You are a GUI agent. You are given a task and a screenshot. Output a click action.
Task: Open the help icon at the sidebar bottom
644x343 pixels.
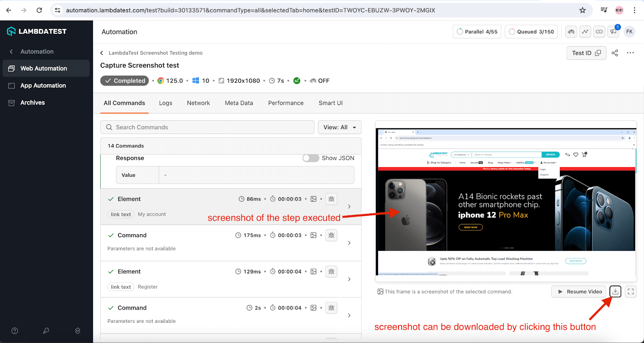click(15, 331)
